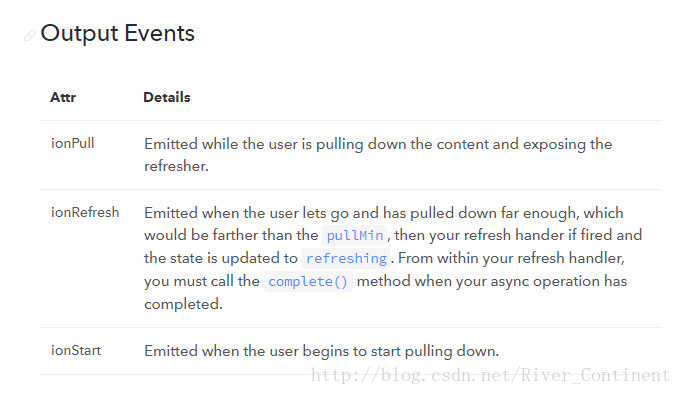The height and width of the screenshot is (395, 682).
Task: Click 'would be farther than the' text
Action: pyautogui.click(x=231, y=235)
